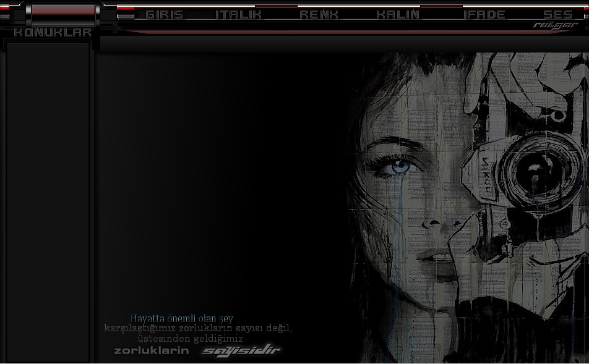This screenshot has width=589, height=364.
Task: Click the woman's blue eye
Action: 400,166
